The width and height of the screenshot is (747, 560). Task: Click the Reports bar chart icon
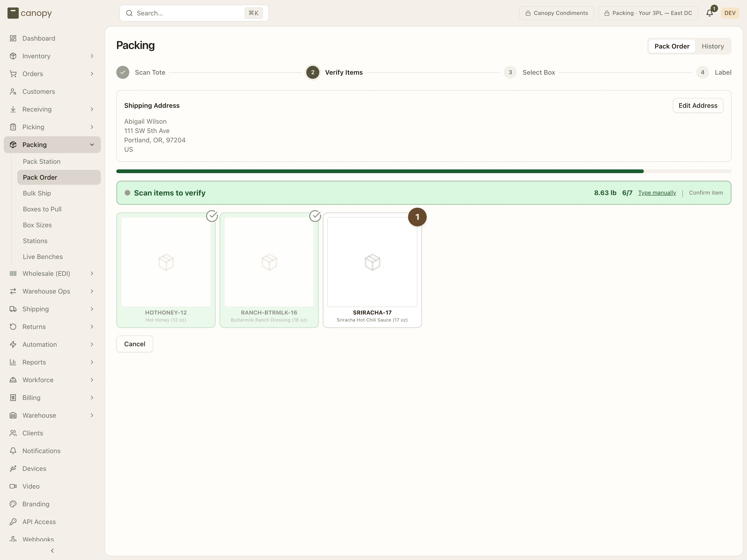[x=13, y=362]
